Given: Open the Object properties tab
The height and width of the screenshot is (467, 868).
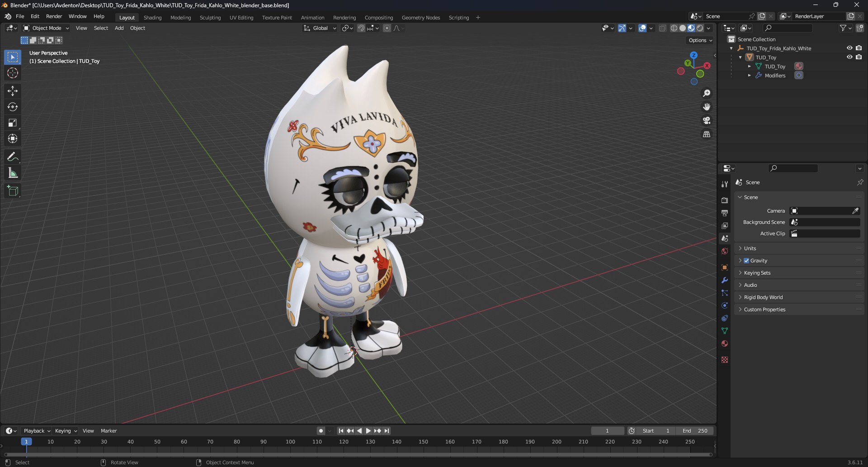Looking at the screenshot, I should 725,267.
